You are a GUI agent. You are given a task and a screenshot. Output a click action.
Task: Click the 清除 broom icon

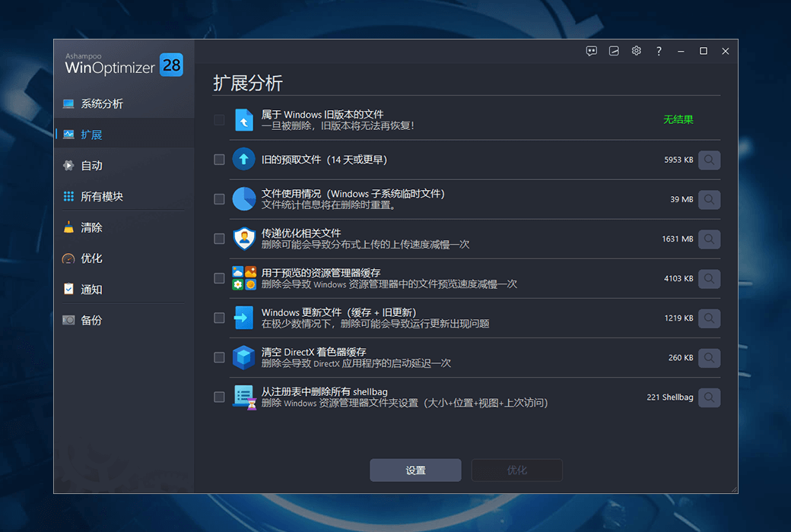click(68, 227)
